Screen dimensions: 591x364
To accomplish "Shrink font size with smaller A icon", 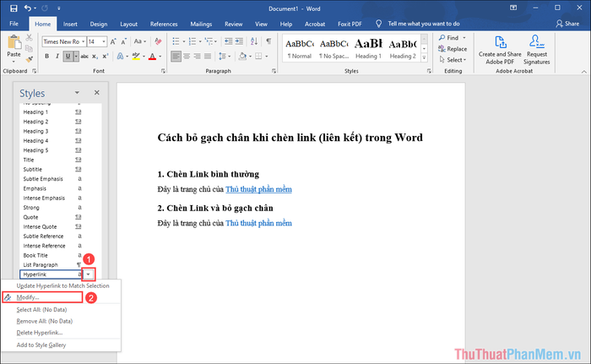I will (x=123, y=41).
